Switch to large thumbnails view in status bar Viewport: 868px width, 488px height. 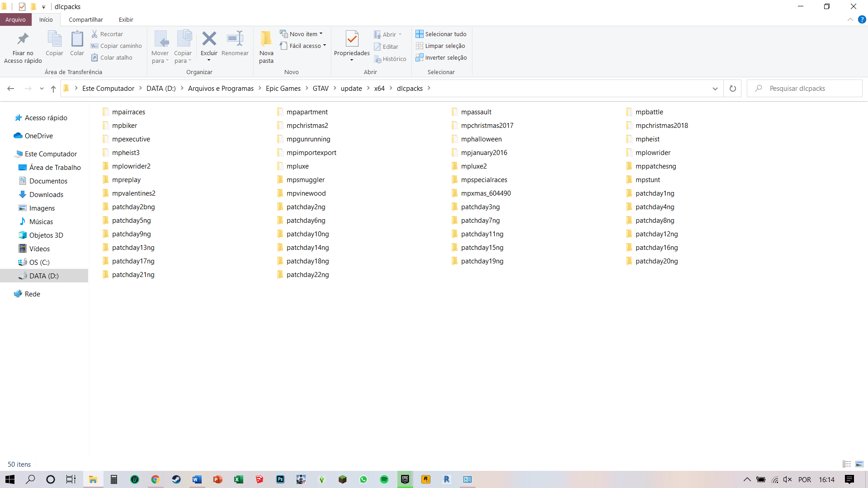coord(859,464)
